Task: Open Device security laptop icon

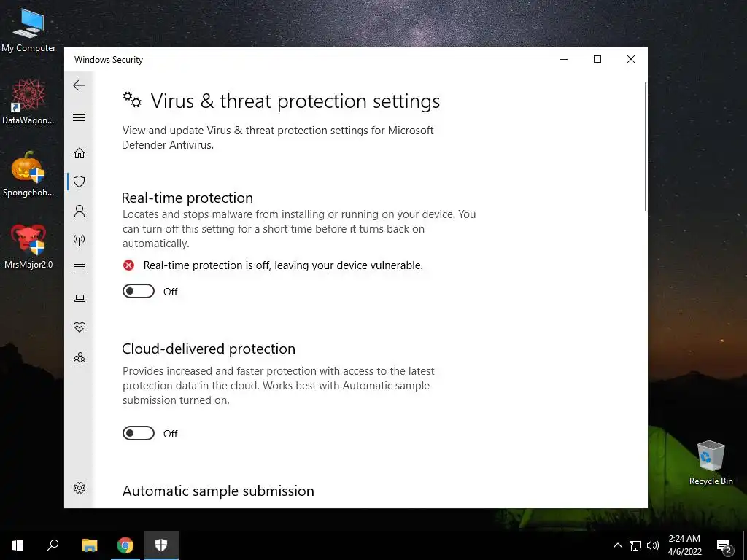Action: pos(80,298)
